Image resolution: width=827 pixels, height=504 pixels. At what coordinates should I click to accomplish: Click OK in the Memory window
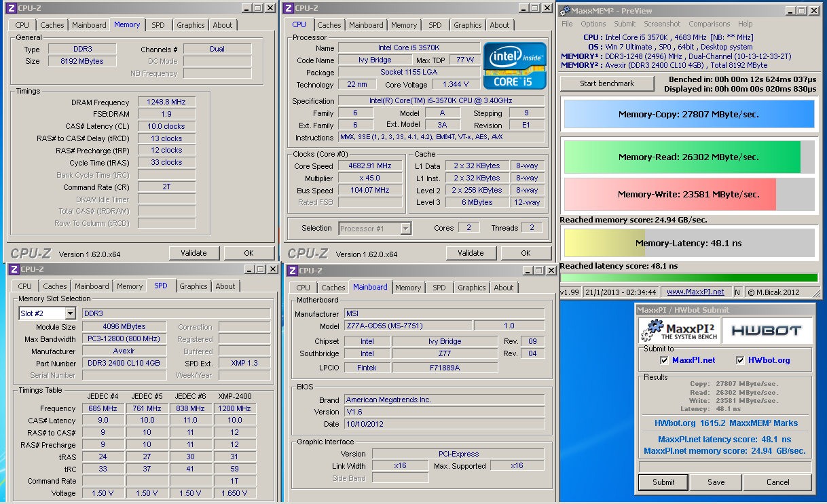click(249, 253)
